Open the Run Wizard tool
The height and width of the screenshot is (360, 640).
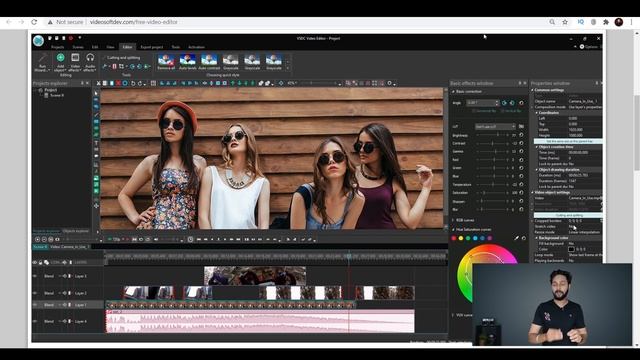point(42,62)
